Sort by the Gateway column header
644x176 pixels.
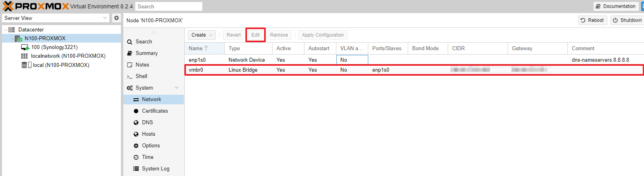pos(537,48)
